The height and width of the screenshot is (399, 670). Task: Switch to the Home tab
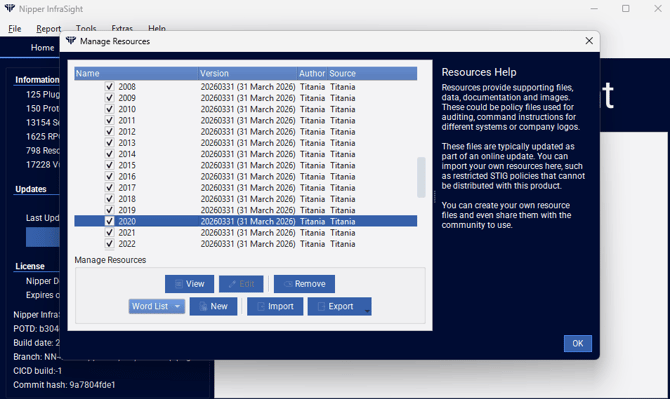[x=42, y=47]
